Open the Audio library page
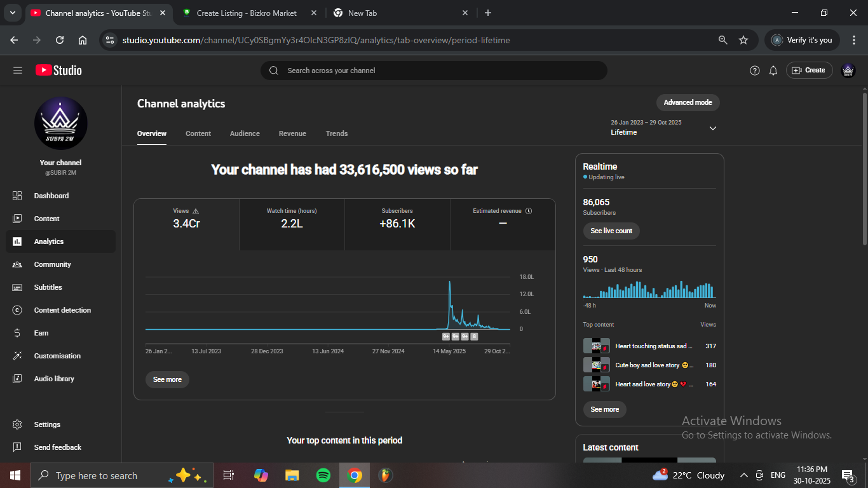The width and height of the screenshot is (868, 488). click(53, 379)
